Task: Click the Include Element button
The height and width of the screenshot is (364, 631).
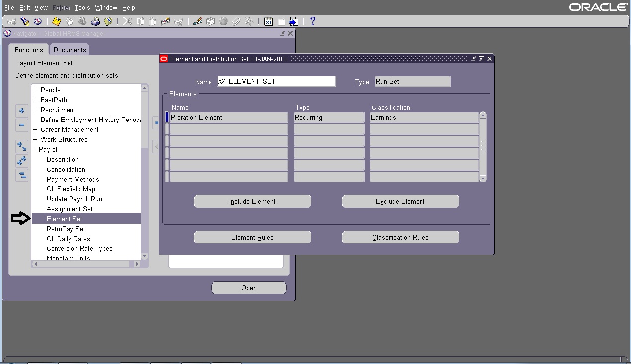Action: (252, 201)
